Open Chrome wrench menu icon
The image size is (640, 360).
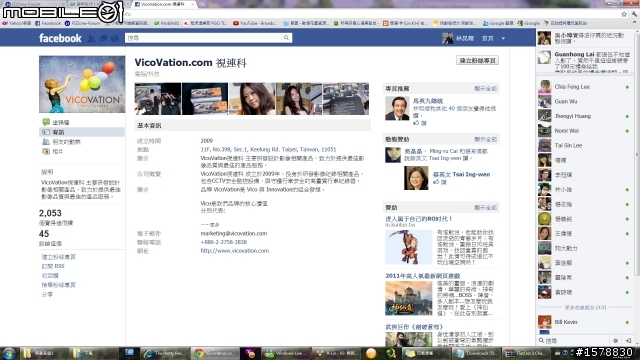(x=634, y=14)
